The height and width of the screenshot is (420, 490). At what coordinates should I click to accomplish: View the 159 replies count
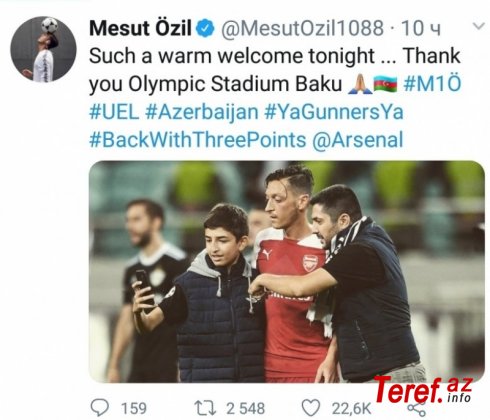[134, 408]
